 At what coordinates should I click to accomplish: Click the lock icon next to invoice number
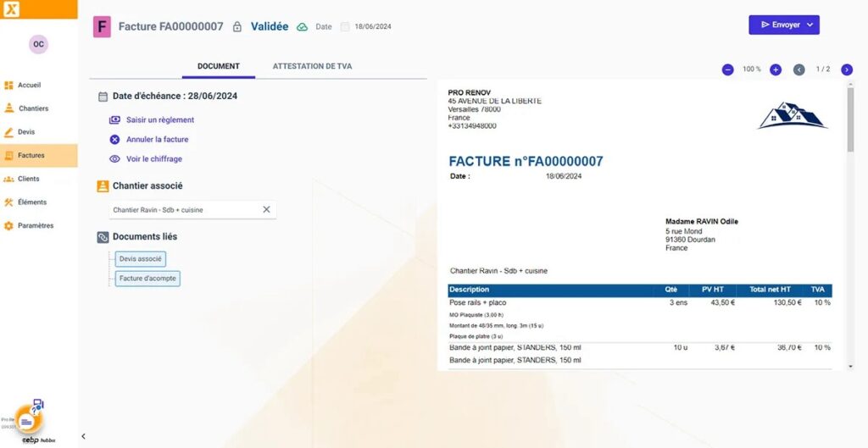click(x=237, y=27)
